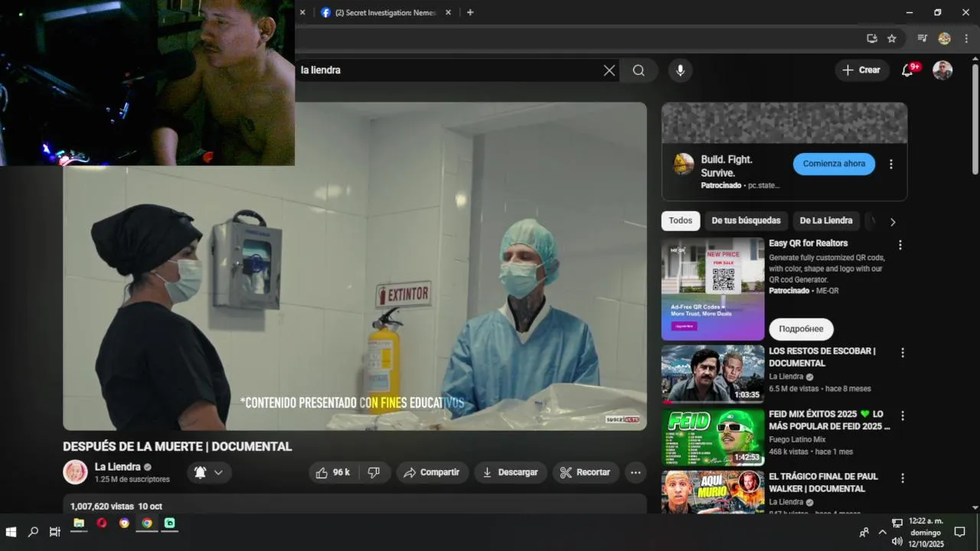
Task: Show hidden system tray icons
Action: [882, 532]
